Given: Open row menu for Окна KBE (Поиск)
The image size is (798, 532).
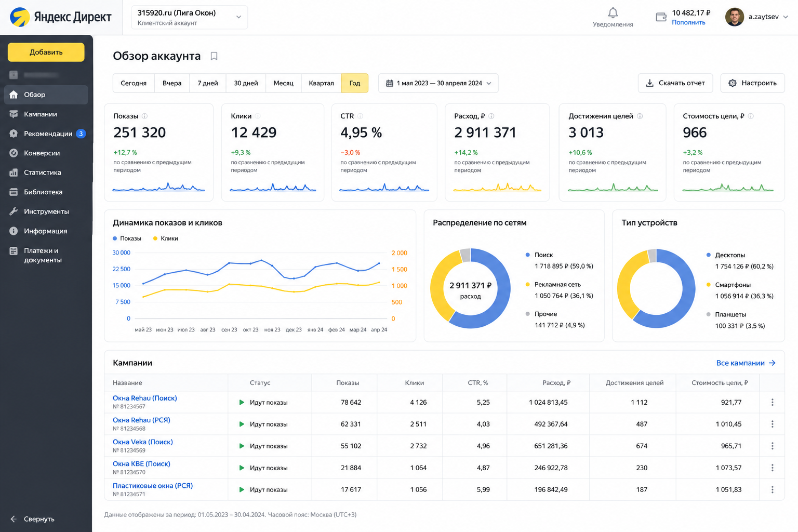Looking at the screenshot, I should point(773,468).
